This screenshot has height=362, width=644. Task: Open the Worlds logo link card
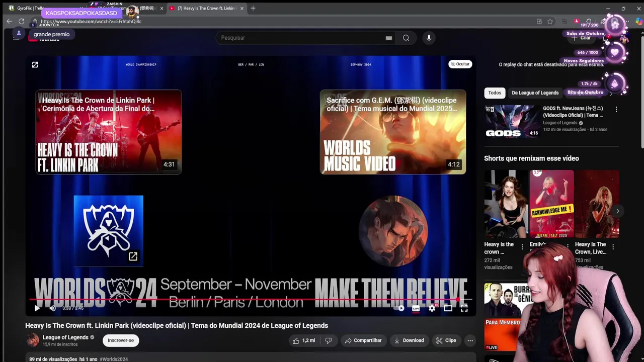(x=108, y=230)
